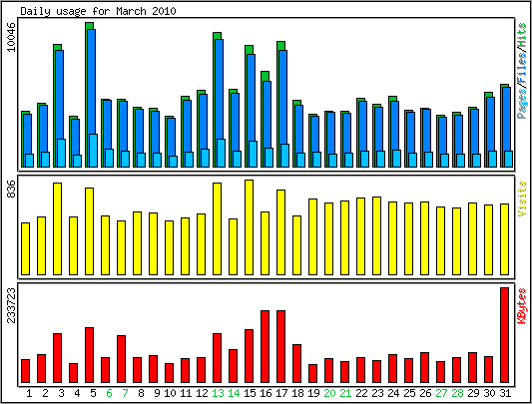Image resolution: width=532 pixels, height=404 pixels.
Task: Click the red KBytes bar for day 3
Action: coord(57,358)
